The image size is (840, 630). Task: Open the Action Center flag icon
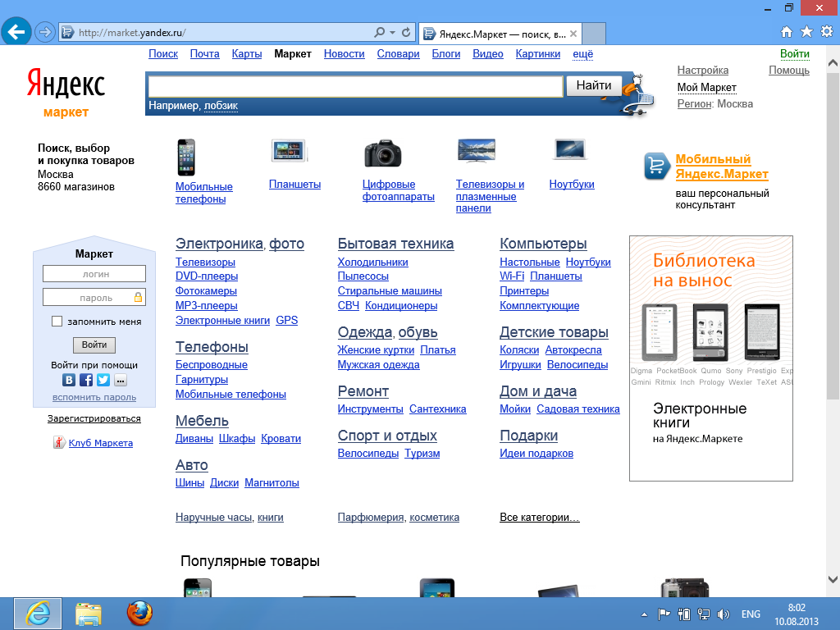[x=664, y=614]
